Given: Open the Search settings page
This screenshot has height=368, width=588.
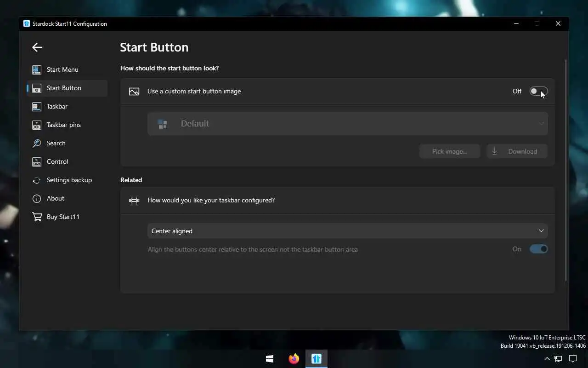Looking at the screenshot, I should pos(56,143).
